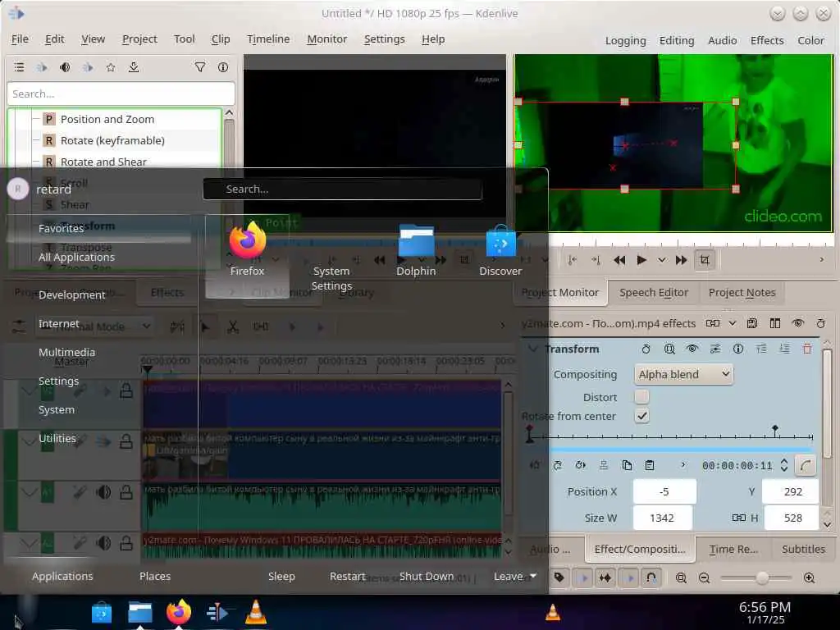
Task: Switch to Color workspace layout
Action: (810, 40)
